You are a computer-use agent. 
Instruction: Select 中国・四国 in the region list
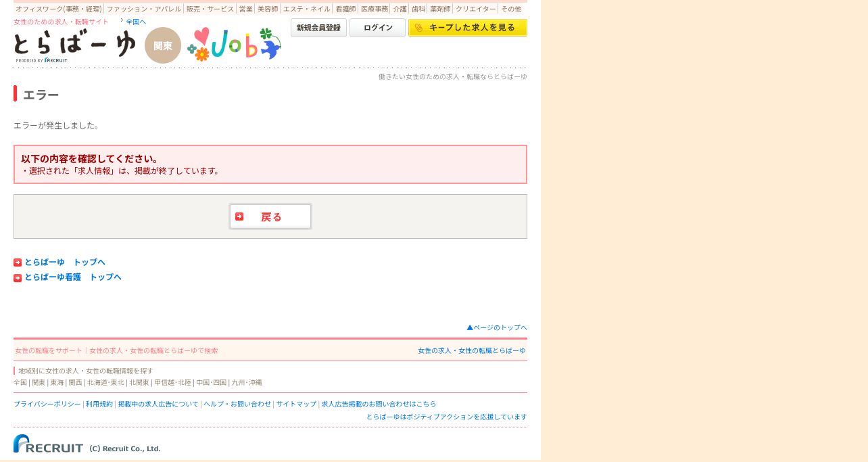coord(212,383)
